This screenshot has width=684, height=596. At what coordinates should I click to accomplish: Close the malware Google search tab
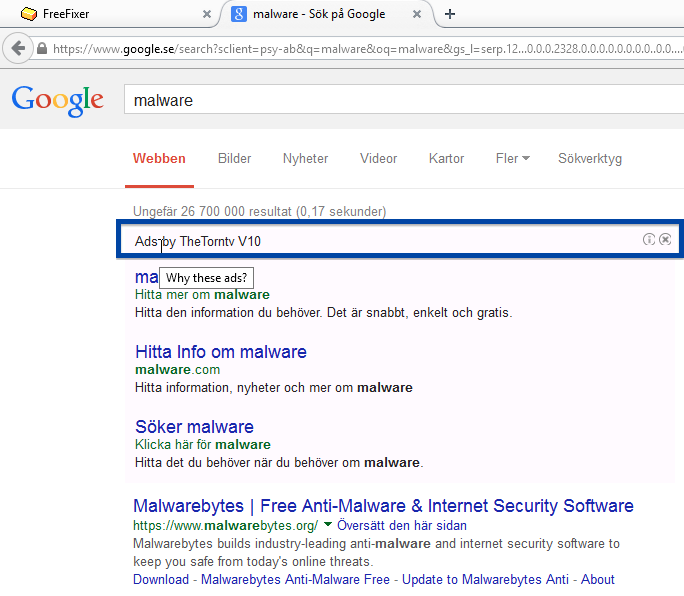417,14
